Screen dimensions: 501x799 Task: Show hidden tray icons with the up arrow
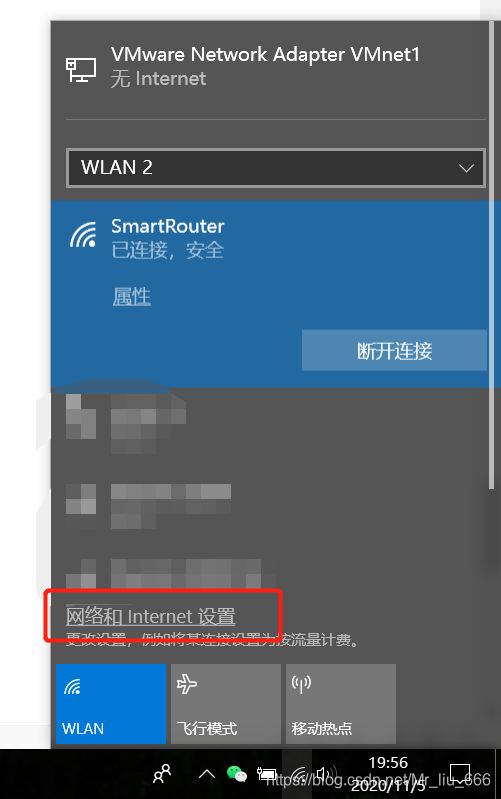tap(206, 774)
